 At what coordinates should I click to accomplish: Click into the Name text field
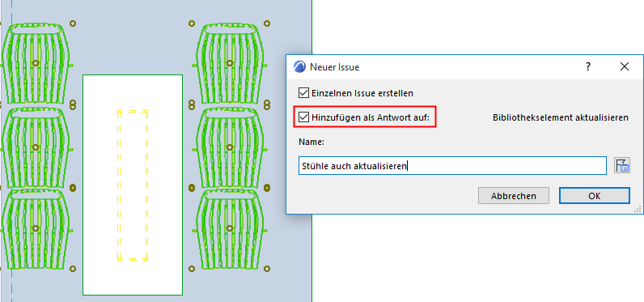click(452, 166)
